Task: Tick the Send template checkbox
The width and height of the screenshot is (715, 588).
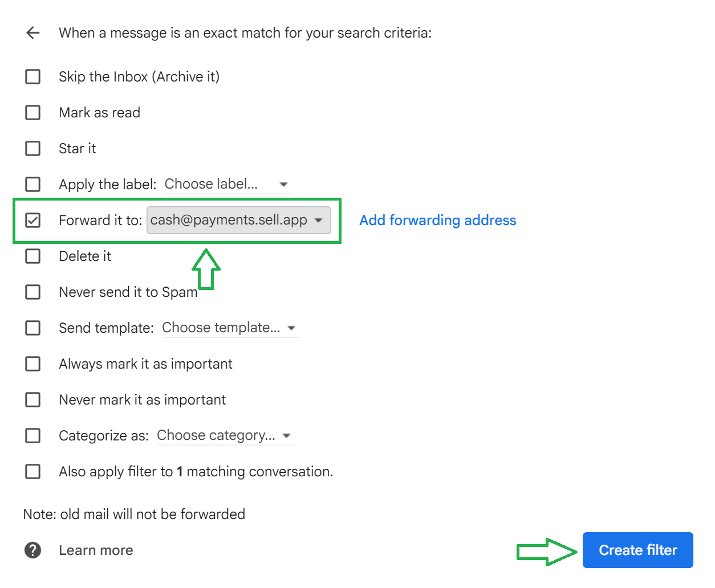Action: click(x=33, y=328)
